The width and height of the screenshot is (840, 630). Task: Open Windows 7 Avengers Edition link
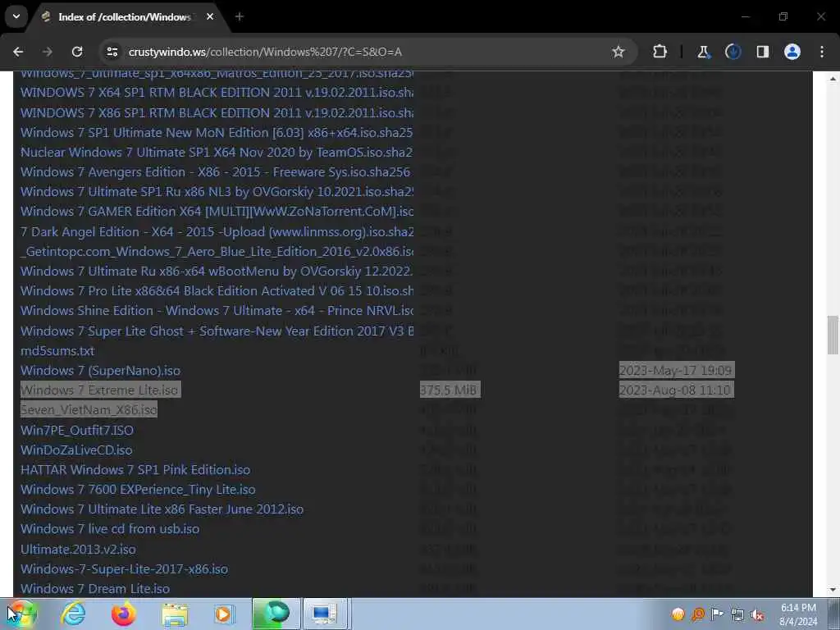[216, 172]
